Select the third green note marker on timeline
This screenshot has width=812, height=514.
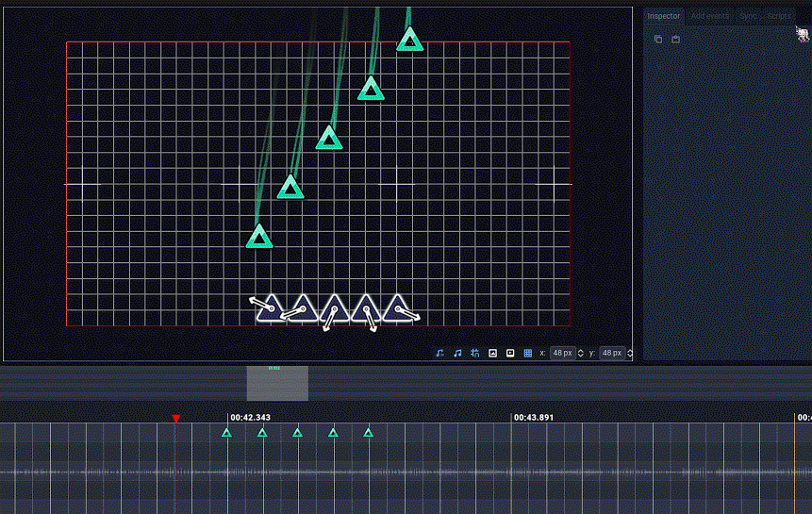[x=297, y=433]
